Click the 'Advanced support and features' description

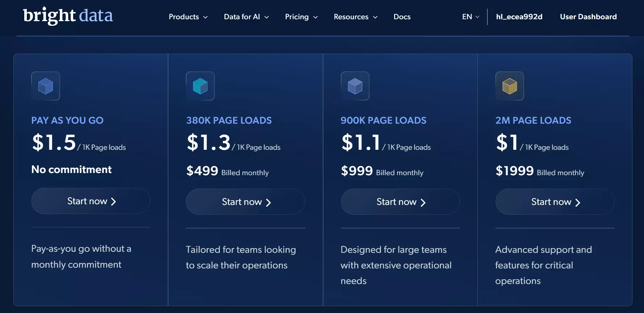[544, 265]
